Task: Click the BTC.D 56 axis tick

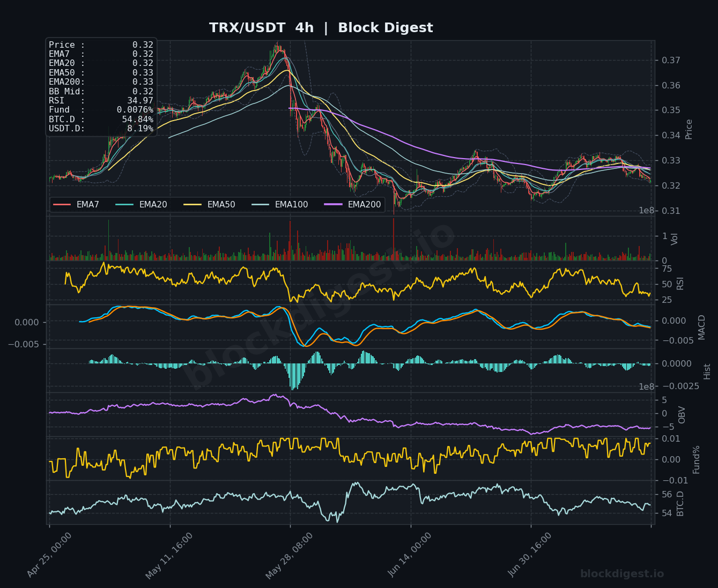Action: pyautogui.click(x=667, y=494)
